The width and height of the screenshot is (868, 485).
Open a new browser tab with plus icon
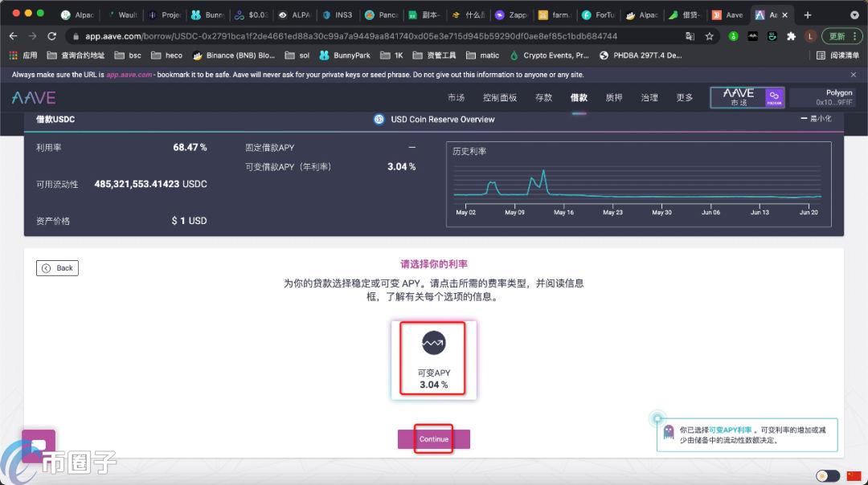[808, 15]
